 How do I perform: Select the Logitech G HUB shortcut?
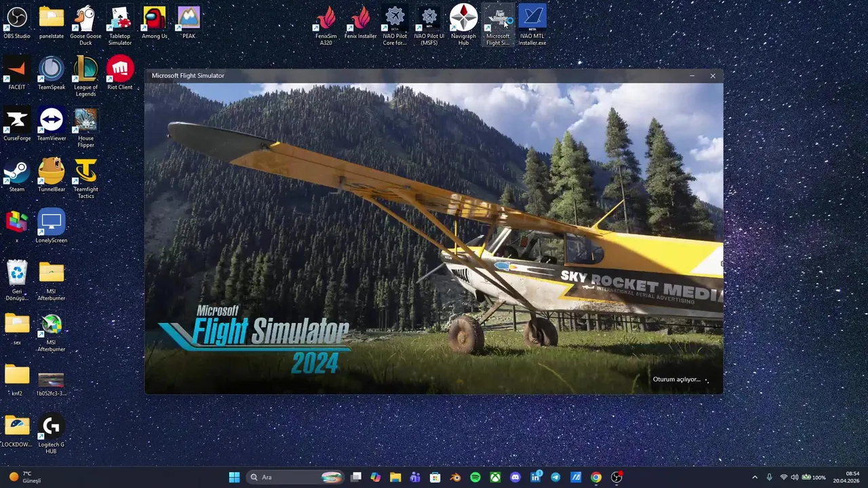click(52, 434)
